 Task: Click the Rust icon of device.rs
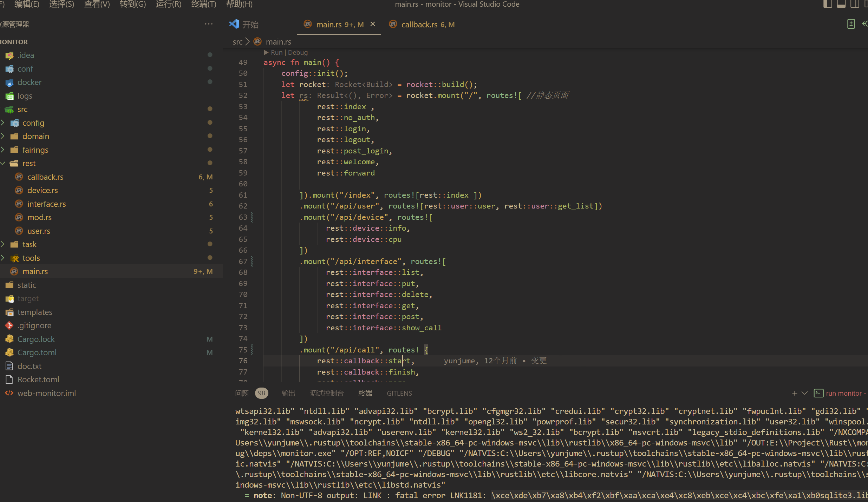(x=19, y=190)
